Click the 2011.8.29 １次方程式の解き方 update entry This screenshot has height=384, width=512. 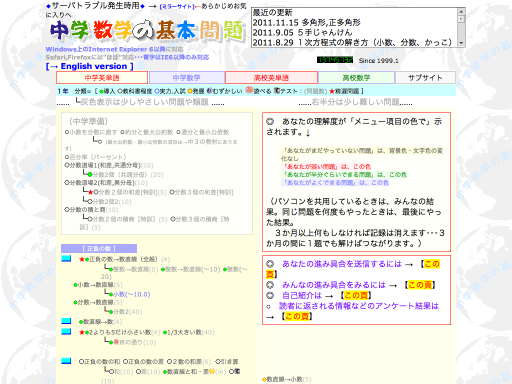(352, 42)
